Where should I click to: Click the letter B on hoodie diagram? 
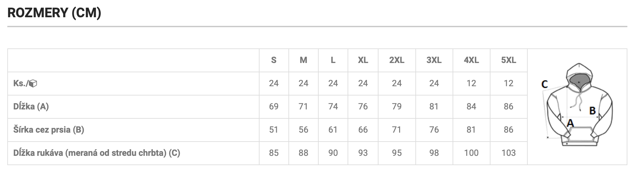click(x=592, y=111)
